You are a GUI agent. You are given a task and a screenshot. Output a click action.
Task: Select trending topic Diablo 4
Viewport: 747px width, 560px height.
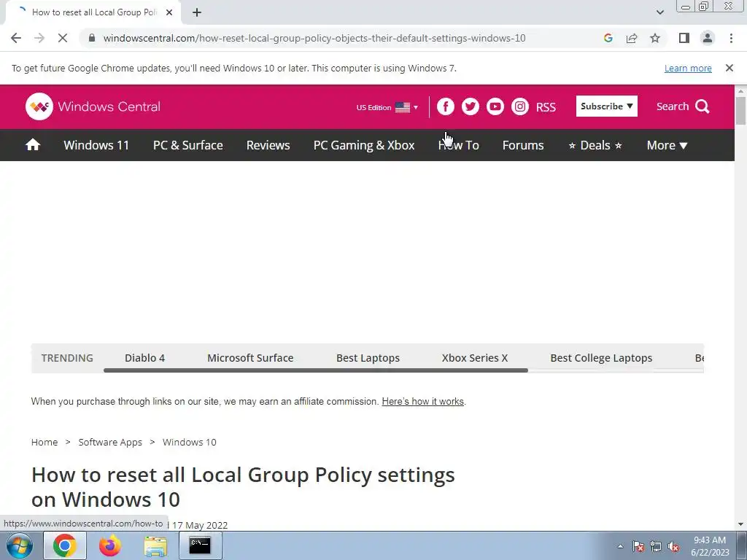click(145, 357)
